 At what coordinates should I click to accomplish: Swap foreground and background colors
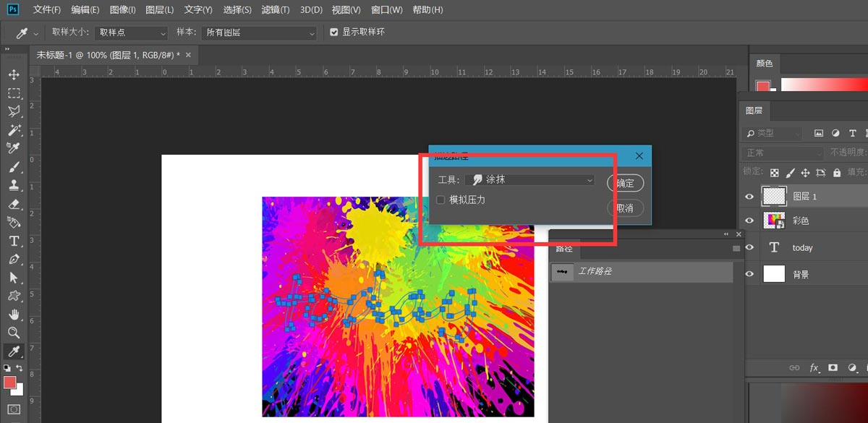[20, 369]
